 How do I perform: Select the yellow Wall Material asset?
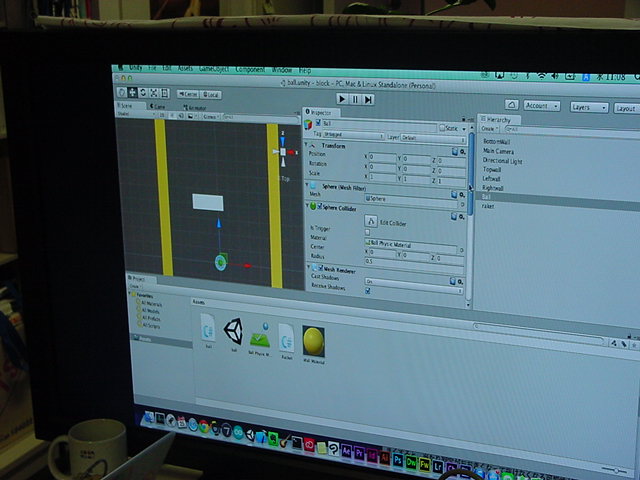(x=313, y=342)
